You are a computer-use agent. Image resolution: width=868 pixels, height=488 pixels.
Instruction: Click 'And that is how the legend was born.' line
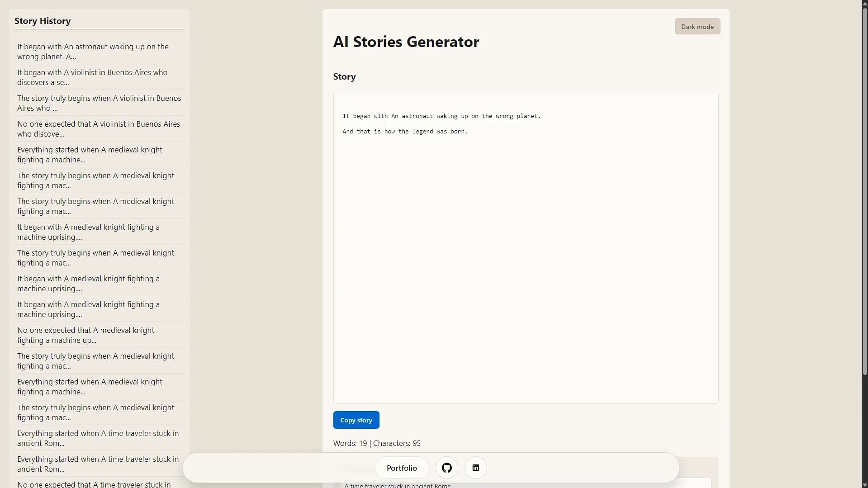point(405,131)
